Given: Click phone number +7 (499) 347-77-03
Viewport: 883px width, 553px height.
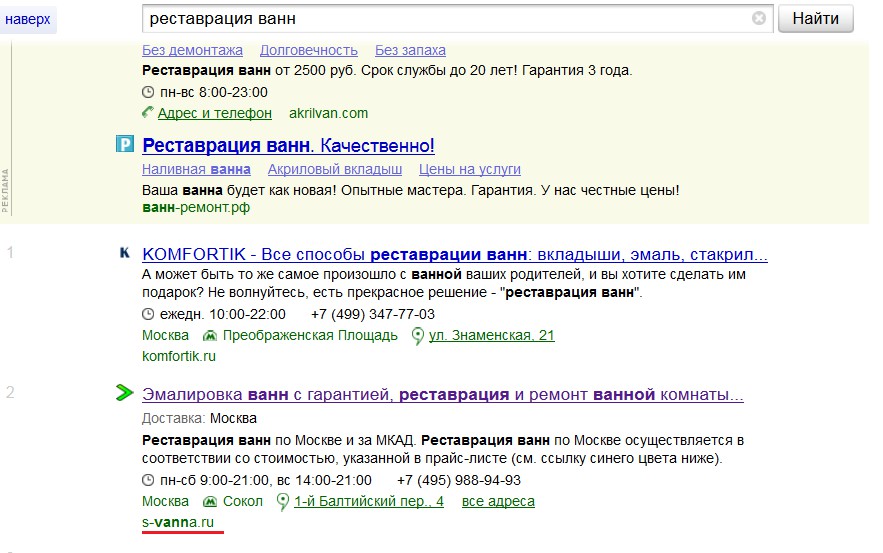Looking at the screenshot, I should click(373, 314).
